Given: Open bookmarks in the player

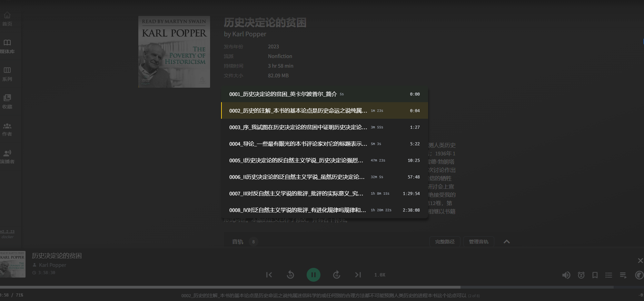Looking at the screenshot, I should point(595,275).
